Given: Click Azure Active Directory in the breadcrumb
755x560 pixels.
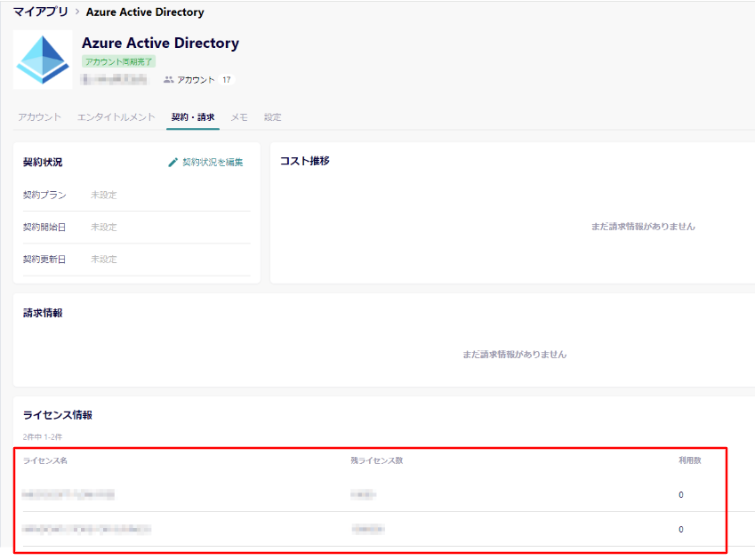Looking at the screenshot, I should 145,12.
